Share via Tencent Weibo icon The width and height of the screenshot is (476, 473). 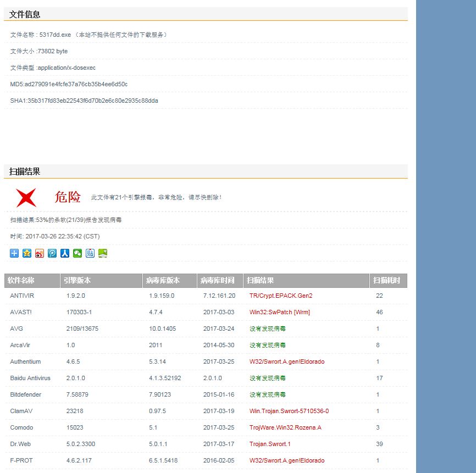pos(52,253)
